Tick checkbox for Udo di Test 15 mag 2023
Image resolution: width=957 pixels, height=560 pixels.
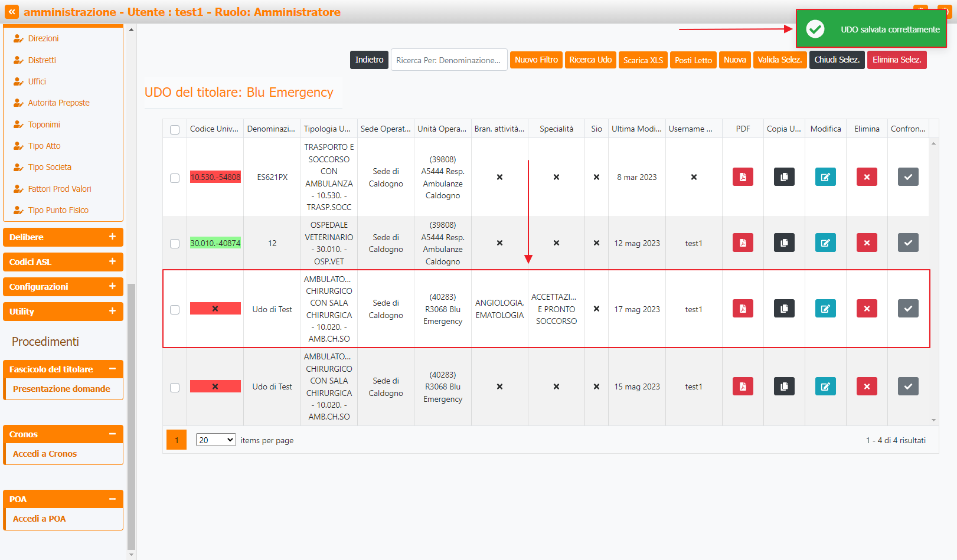click(x=175, y=387)
